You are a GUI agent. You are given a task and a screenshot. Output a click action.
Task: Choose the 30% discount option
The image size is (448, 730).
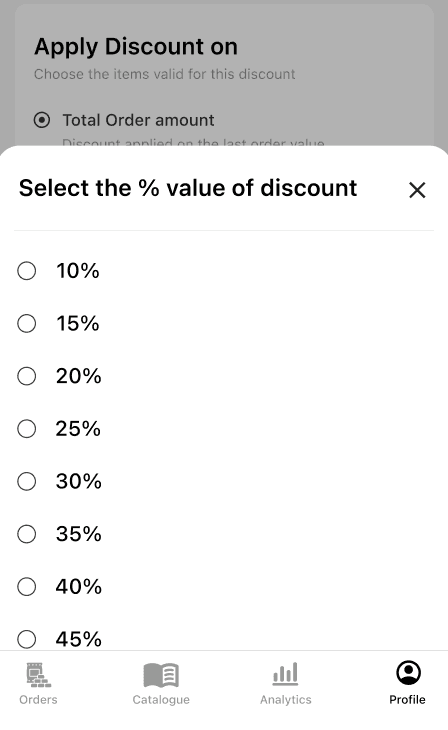pos(27,481)
